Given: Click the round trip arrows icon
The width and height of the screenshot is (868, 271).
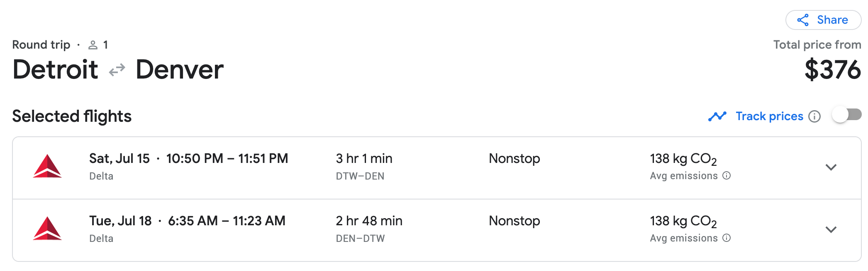Looking at the screenshot, I should [117, 70].
